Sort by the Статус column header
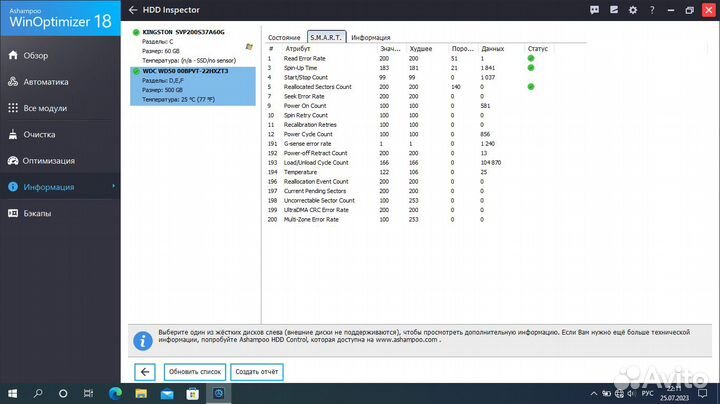 [538, 49]
